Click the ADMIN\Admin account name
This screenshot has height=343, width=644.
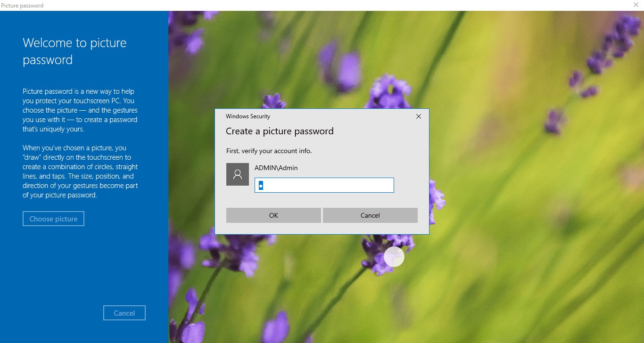point(276,168)
